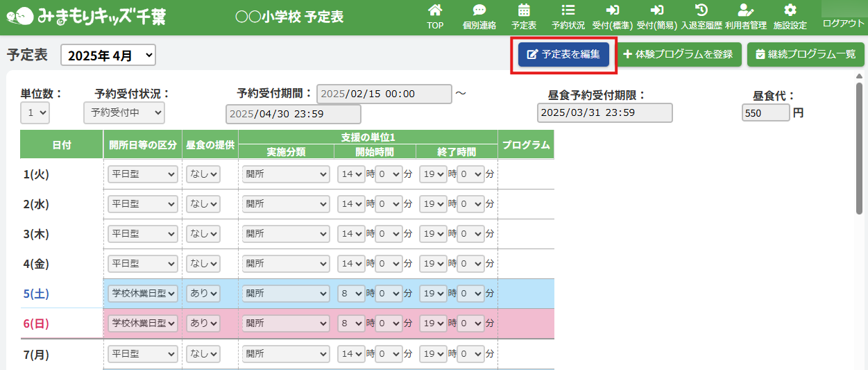Click the 昼食代 input field
Screen dimensions: 868x370
pos(765,112)
